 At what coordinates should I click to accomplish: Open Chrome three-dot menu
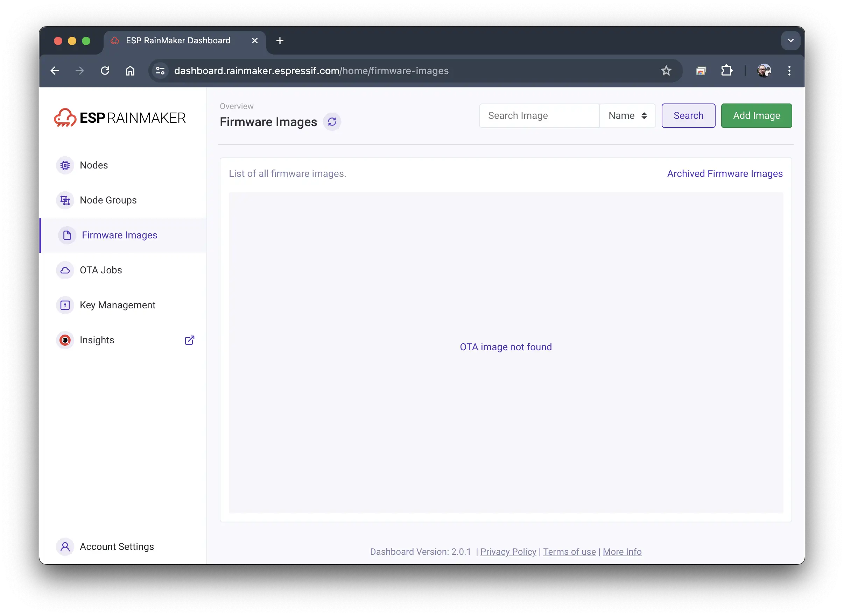click(789, 71)
